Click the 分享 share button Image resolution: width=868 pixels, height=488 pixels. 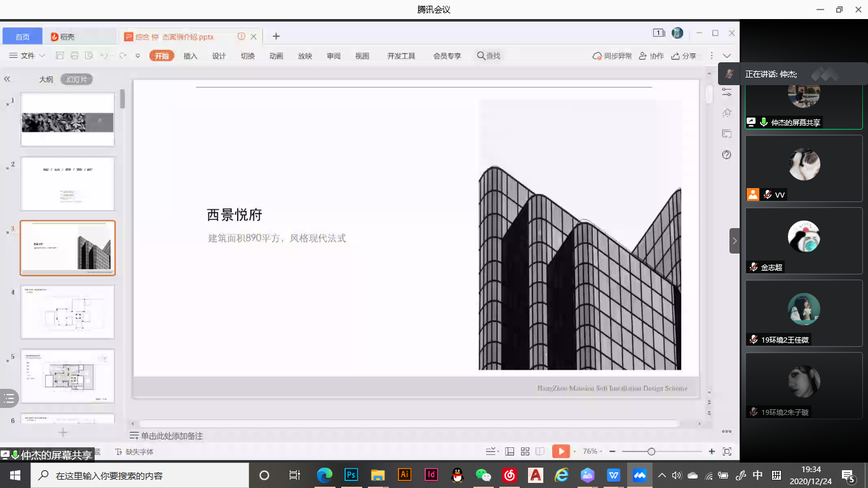tap(684, 56)
